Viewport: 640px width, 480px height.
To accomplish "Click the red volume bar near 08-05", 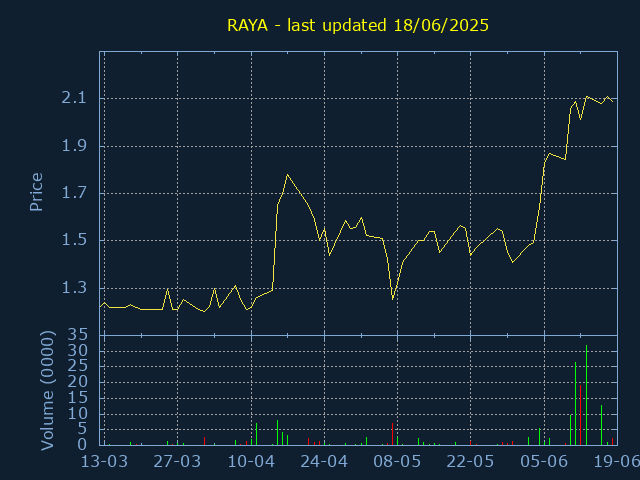I will coord(392,434).
